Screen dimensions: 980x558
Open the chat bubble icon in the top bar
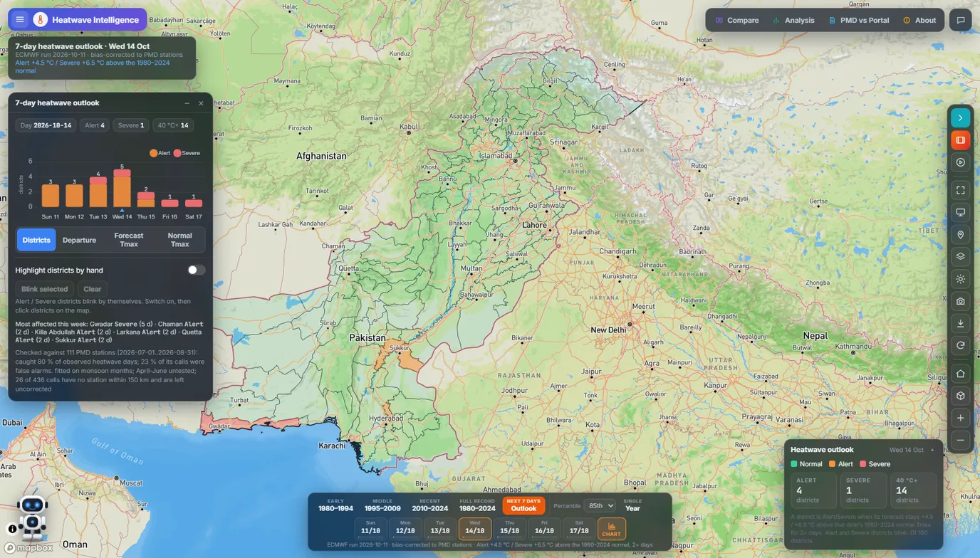tap(960, 20)
